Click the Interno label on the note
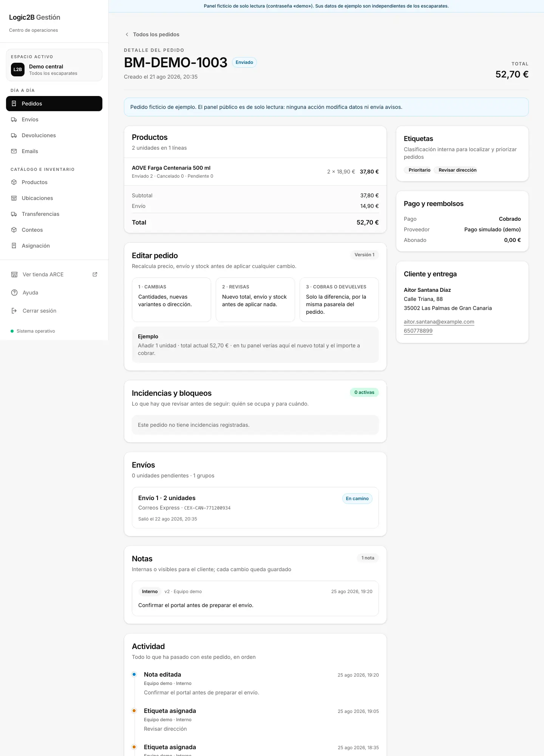 pyautogui.click(x=150, y=592)
